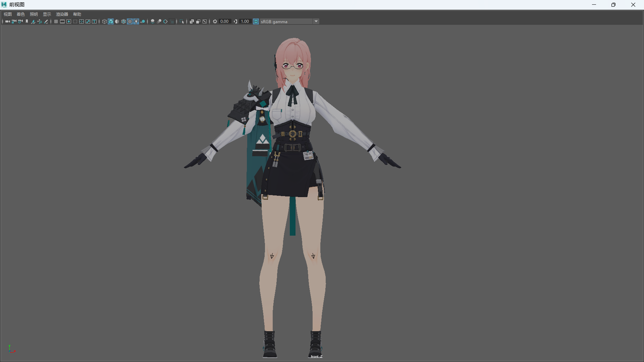
Task: Open camera attributes icon
Action: tap(20, 21)
